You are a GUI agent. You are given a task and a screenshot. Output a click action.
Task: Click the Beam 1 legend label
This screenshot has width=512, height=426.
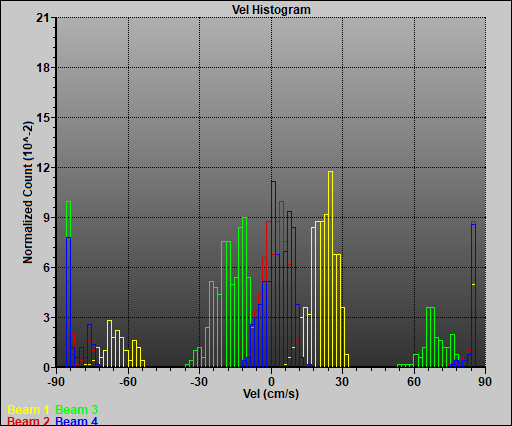coord(28,410)
